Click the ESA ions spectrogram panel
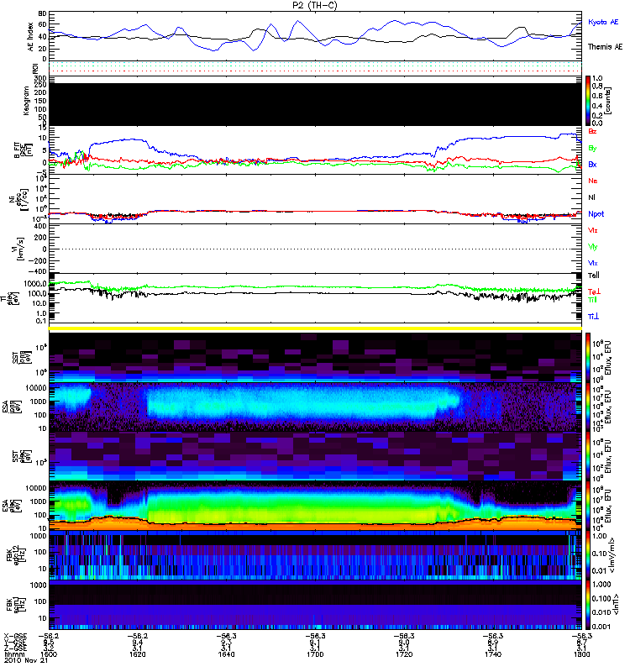Image resolution: width=630 pixels, height=672 pixels. (x=316, y=407)
